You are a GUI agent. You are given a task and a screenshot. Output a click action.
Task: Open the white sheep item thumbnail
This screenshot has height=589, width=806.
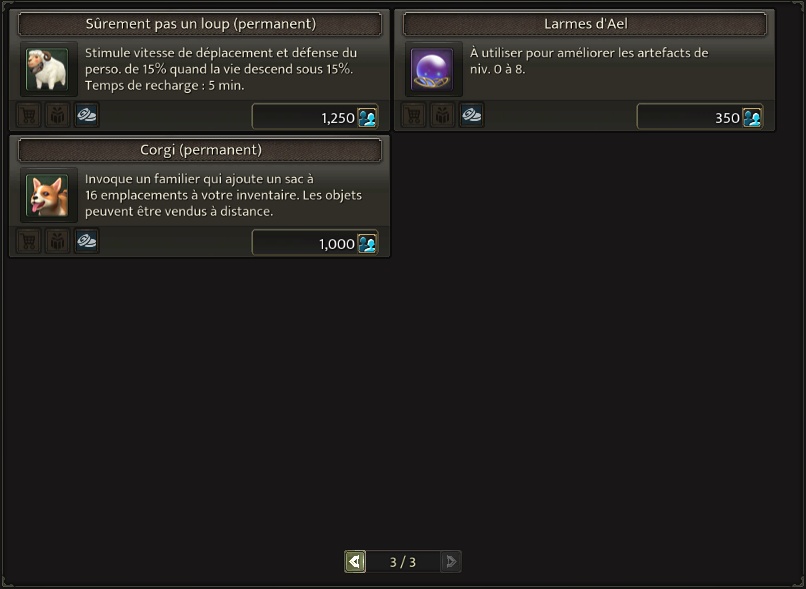click(48, 69)
